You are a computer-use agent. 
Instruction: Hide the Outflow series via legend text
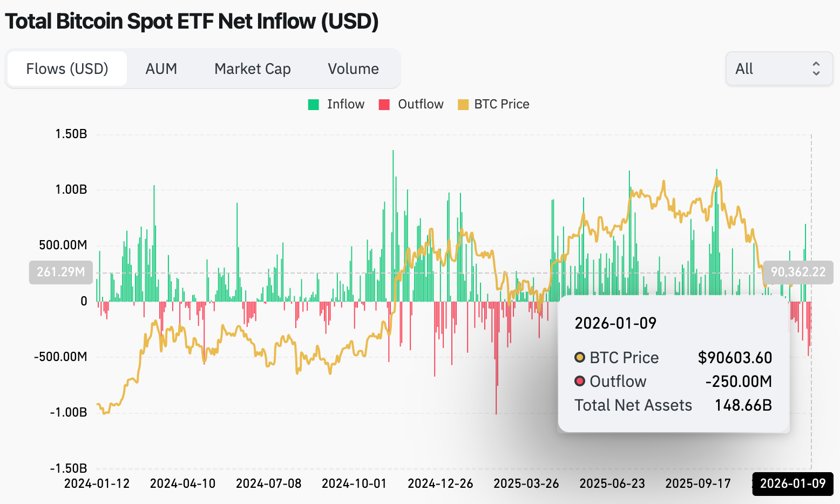click(x=421, y=104)
